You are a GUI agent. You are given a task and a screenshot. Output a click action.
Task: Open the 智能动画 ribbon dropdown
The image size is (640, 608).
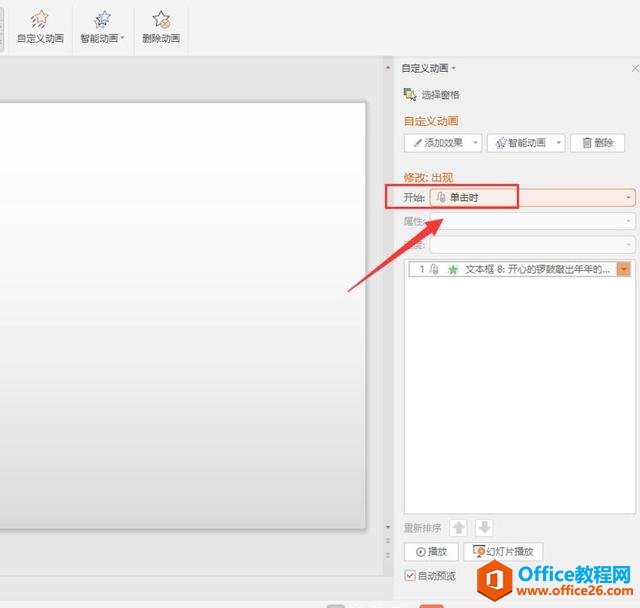coord(102,27)
